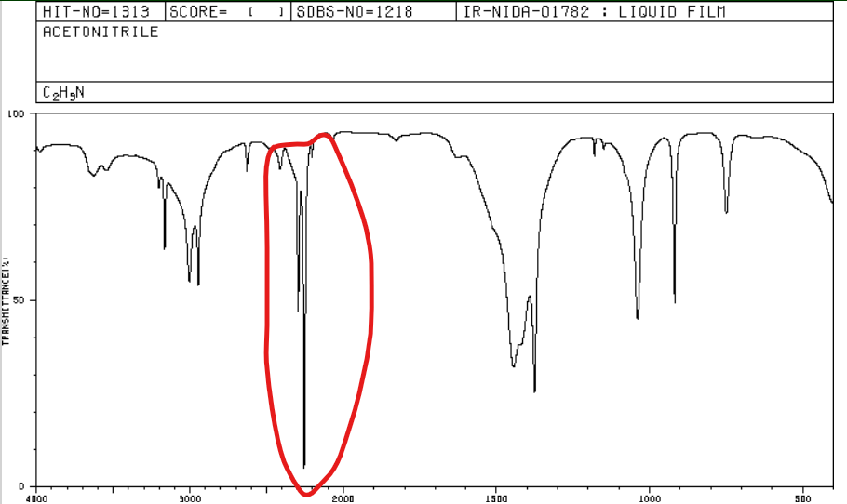Click the 4000 wavenumber axis label
Viewport: 847px width, 504px height.
(35, 497)
